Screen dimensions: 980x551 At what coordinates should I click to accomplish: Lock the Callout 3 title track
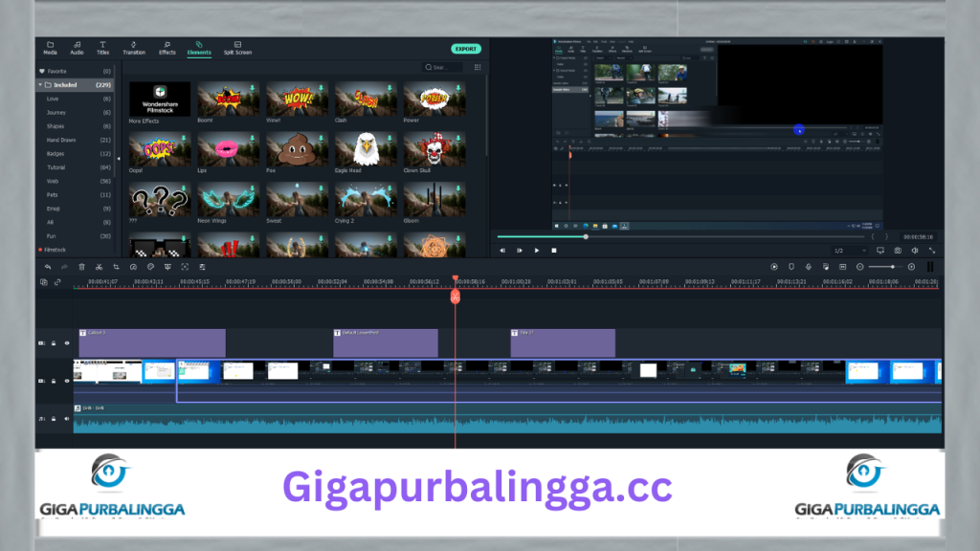54,343
